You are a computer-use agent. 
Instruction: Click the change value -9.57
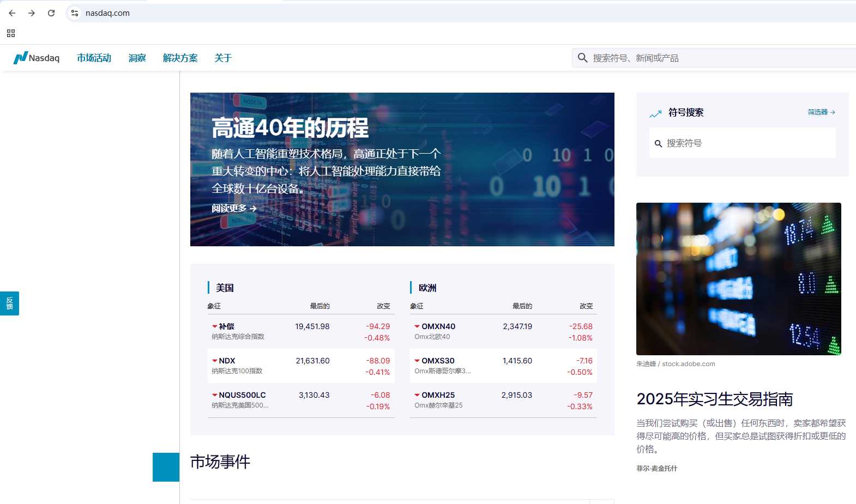[x=583, y=395]
